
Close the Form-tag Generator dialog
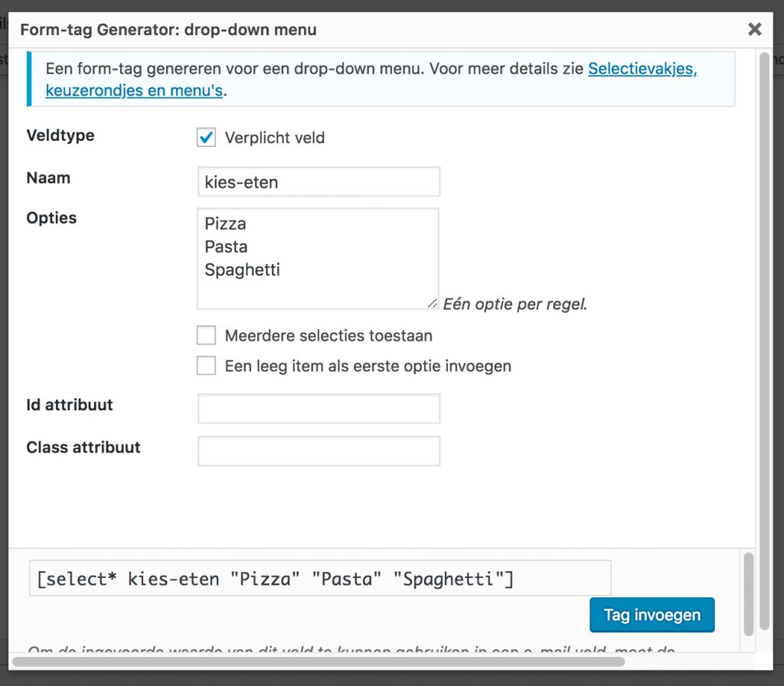pos(754,30)
